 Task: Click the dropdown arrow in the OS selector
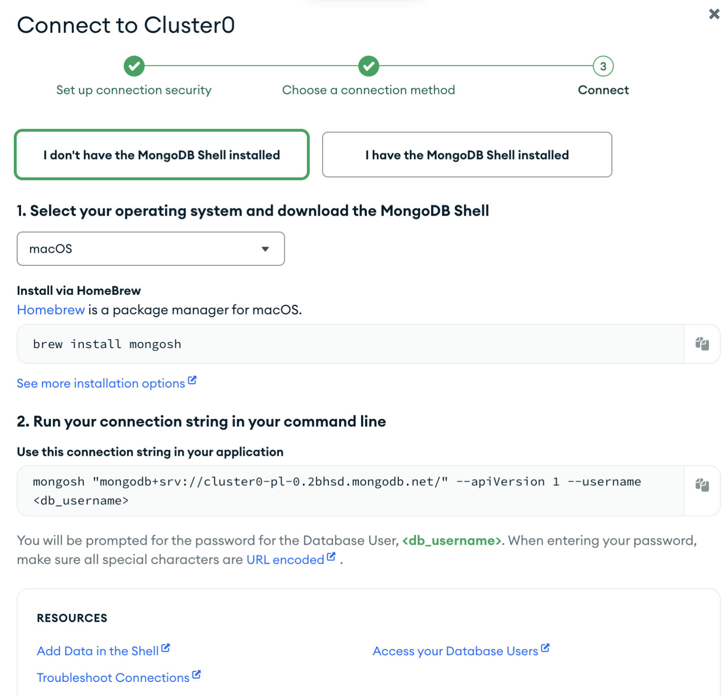(265, 249)
